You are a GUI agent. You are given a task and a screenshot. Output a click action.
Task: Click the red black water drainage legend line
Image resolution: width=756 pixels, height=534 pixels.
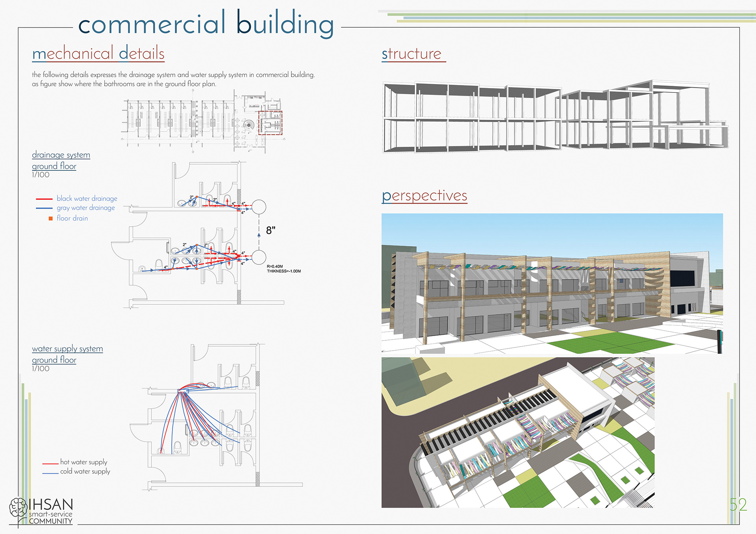click(44, 199)
